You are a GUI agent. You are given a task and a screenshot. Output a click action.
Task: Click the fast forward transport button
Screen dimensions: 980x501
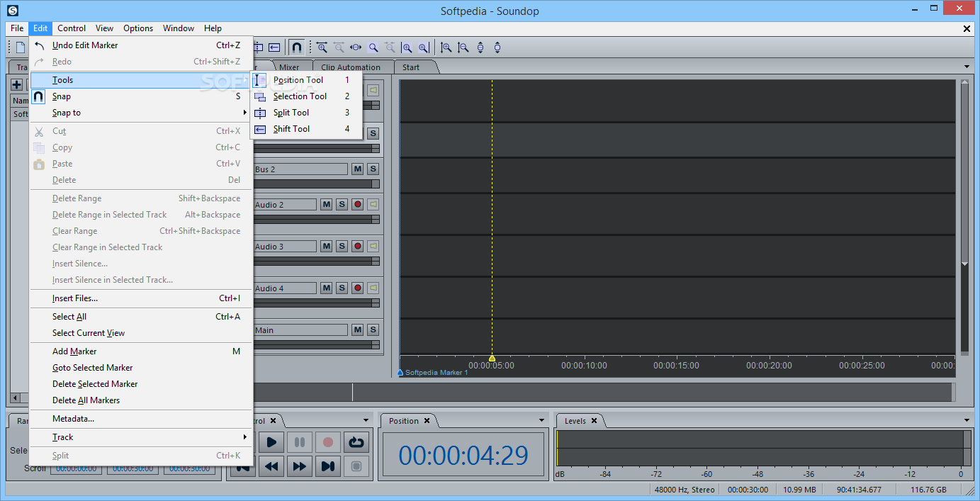click(300, 466)
